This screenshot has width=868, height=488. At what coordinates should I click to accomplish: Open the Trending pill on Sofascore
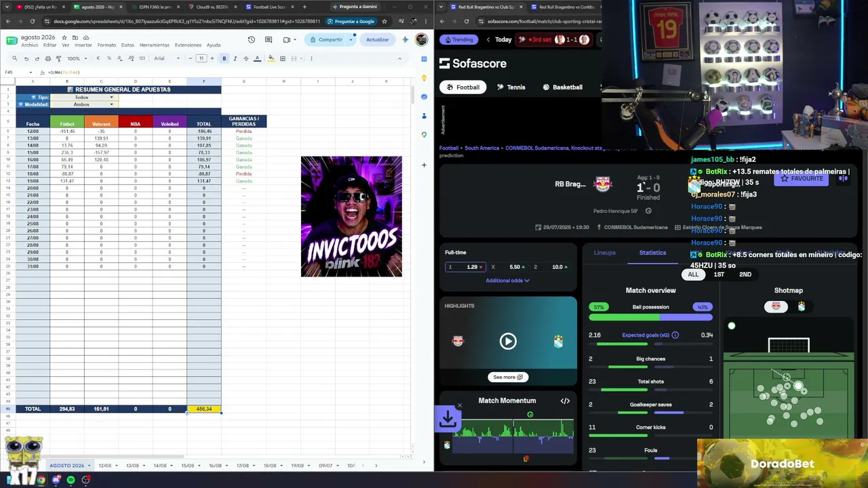(x=458, y=39)
